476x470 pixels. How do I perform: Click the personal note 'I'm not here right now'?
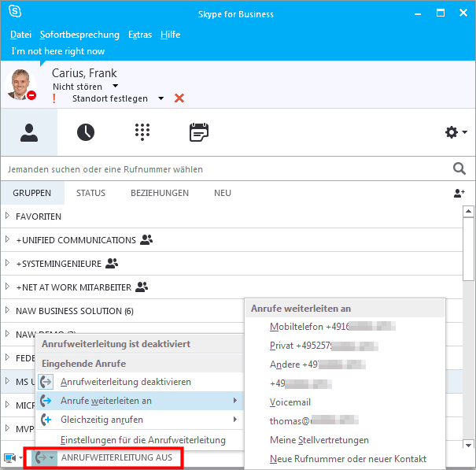(58, 51)
